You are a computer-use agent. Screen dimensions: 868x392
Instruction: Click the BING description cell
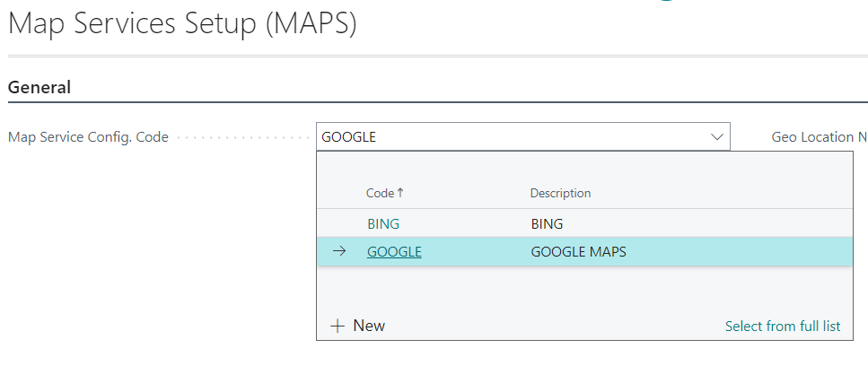pos(547,224)
